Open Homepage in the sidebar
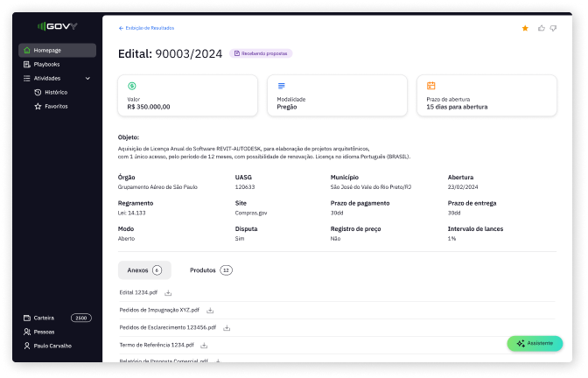Viewport: 588px width, 378px height. (58, 50)
